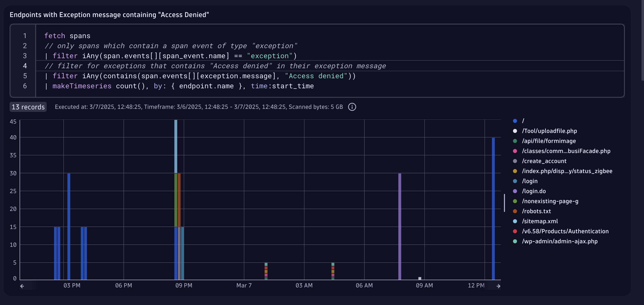Pan the chart earlier using the left arrow
Viewport: 644px width, 305px height.
click(x=22, y=286)
